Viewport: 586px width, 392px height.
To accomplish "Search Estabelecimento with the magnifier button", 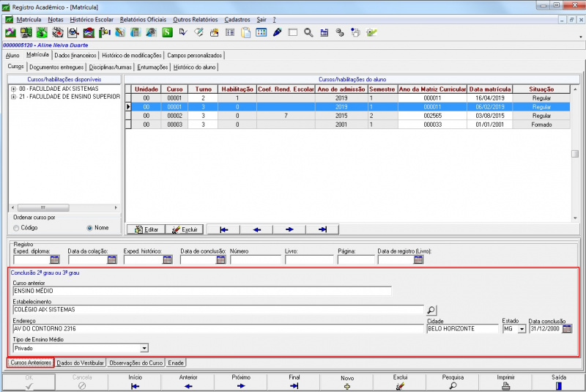I will (x=431, y=310).
